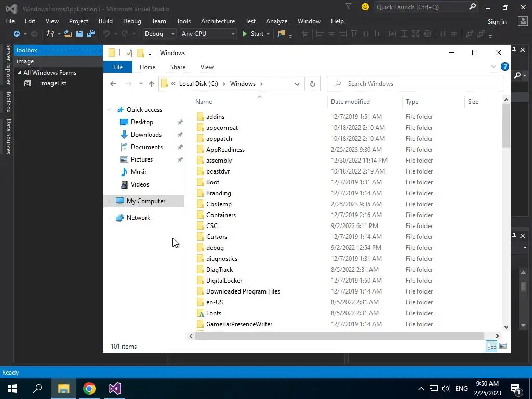Viewport: 532px width, 399px height.
Task: Switch Explorer to Details view icon
Action: tap(491, 346)
